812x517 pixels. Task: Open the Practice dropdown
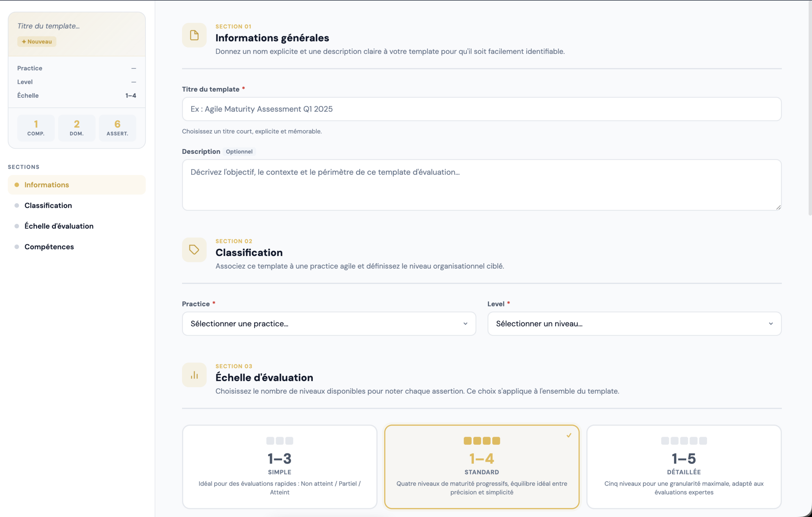click(x=328, y=324)
